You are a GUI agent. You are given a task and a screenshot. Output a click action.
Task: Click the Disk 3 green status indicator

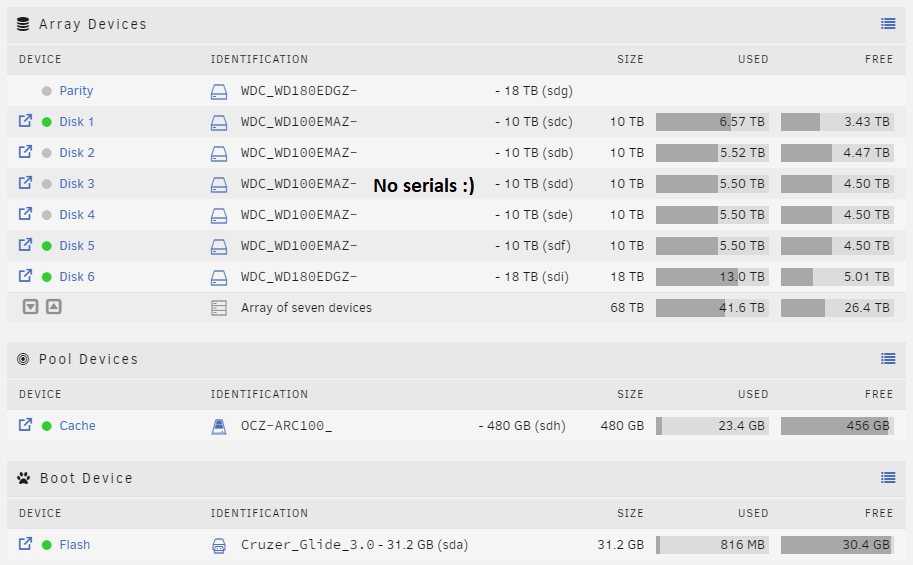click(x=46, y=184)
